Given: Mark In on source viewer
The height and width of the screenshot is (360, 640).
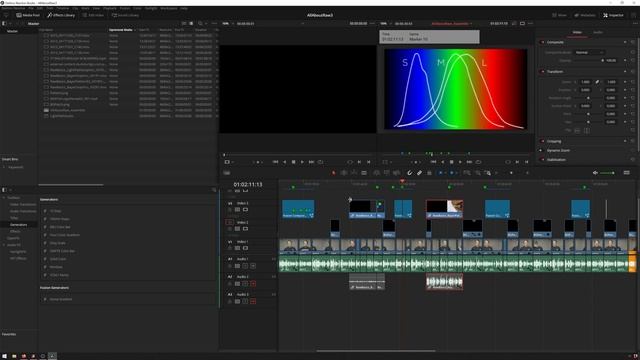Looking at the screenshot, I should 359,162.
